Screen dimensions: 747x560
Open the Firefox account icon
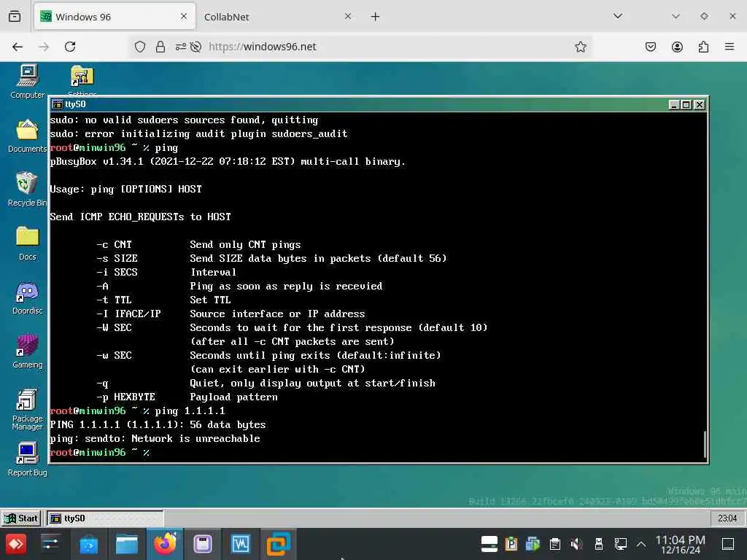677,47
